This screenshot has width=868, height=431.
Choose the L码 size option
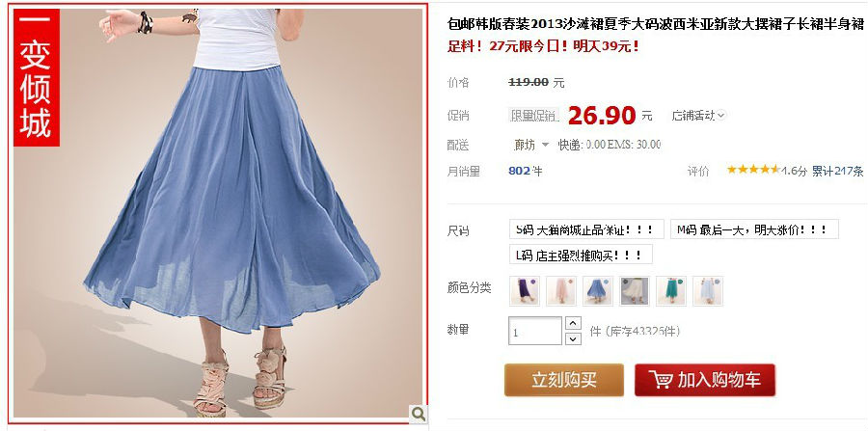coord(581,255)
